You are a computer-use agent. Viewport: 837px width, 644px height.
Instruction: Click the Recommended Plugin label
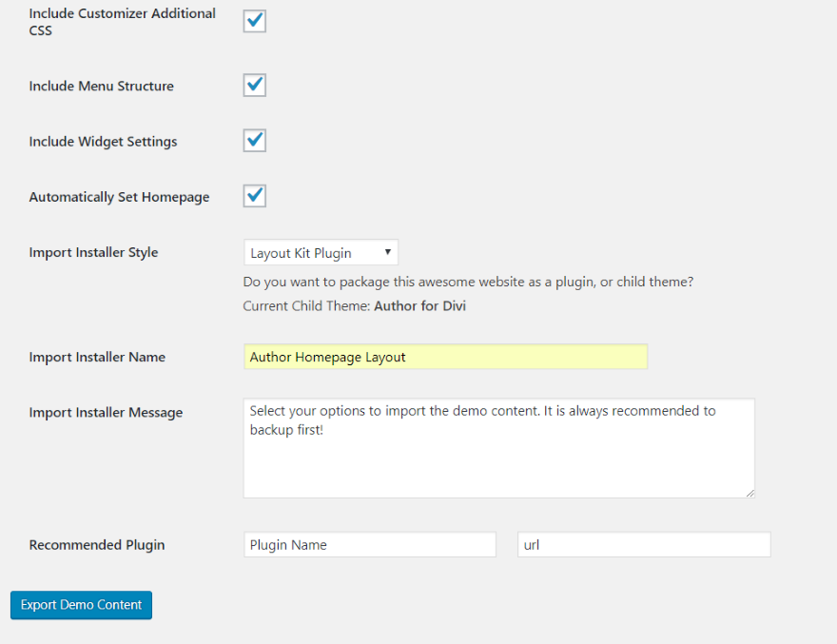[x=97, y=545]
